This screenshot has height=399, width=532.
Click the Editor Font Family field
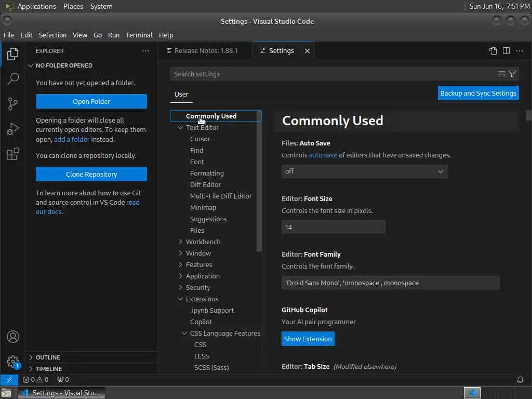(x=390, y=283)
